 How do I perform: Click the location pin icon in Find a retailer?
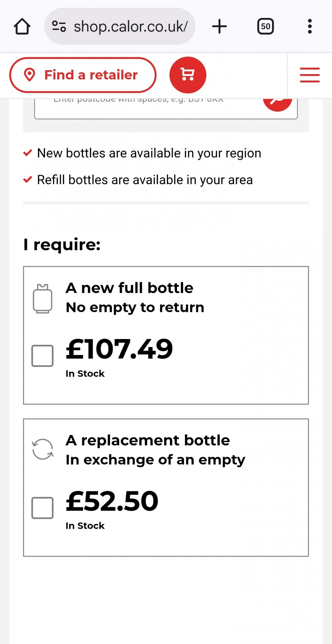[30, 75]
